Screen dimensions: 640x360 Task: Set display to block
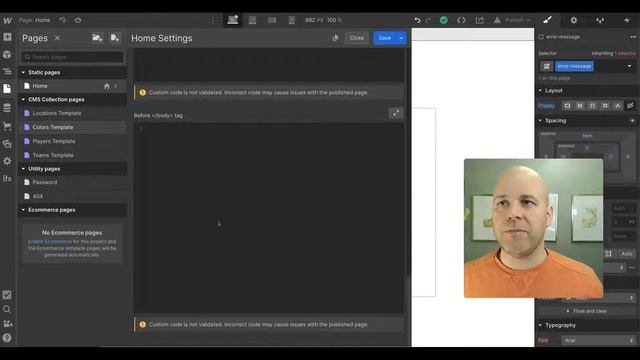point(567,106)
